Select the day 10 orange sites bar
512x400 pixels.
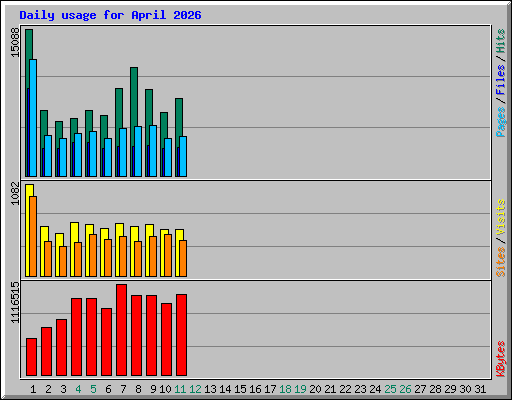pos(168,255)
